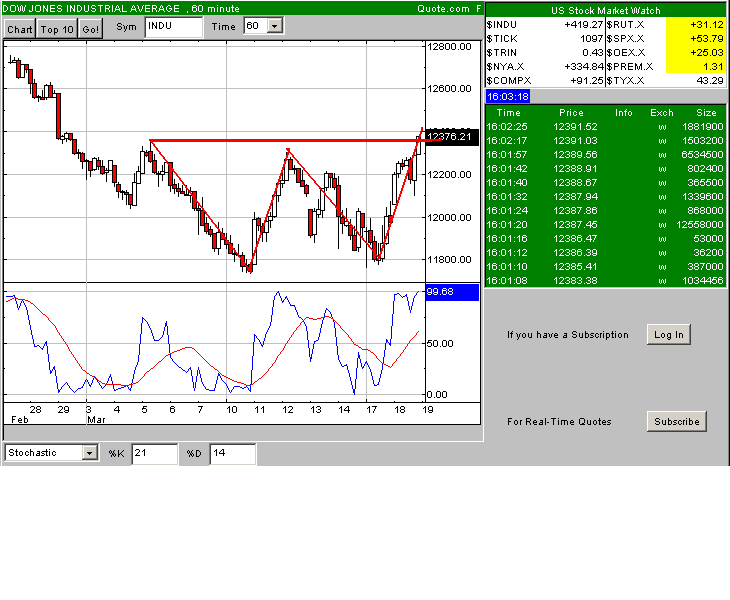Select $TRIN symbol in Market Watch
Image resolution: width=730 pixels, height=600 pixels.
tap(501, 53)
